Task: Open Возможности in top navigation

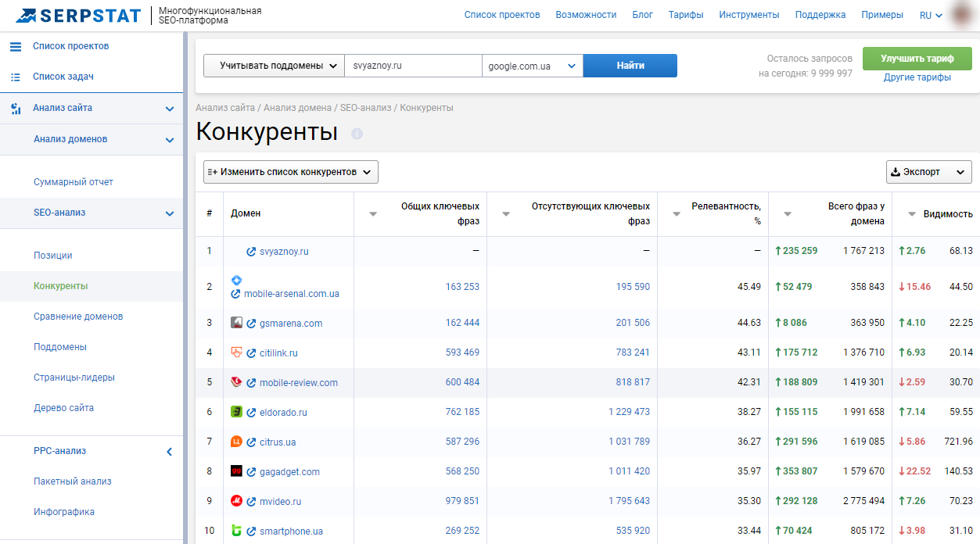Action: (586, 15)
